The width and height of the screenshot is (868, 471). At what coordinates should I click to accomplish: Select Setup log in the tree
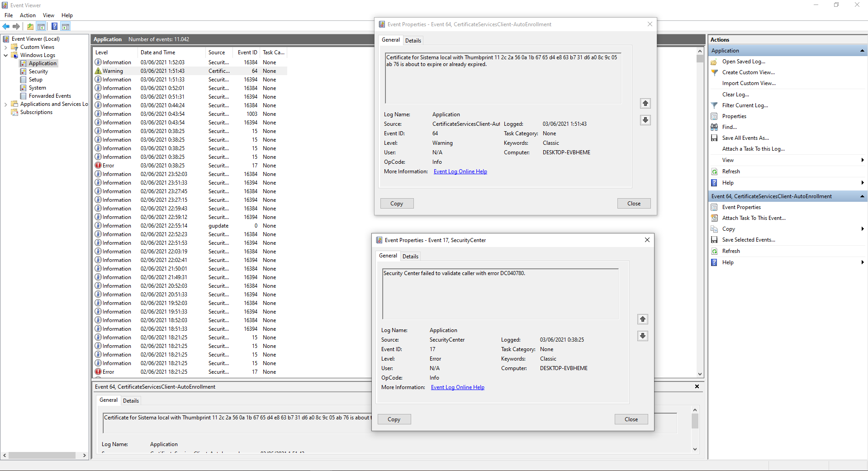35,80
